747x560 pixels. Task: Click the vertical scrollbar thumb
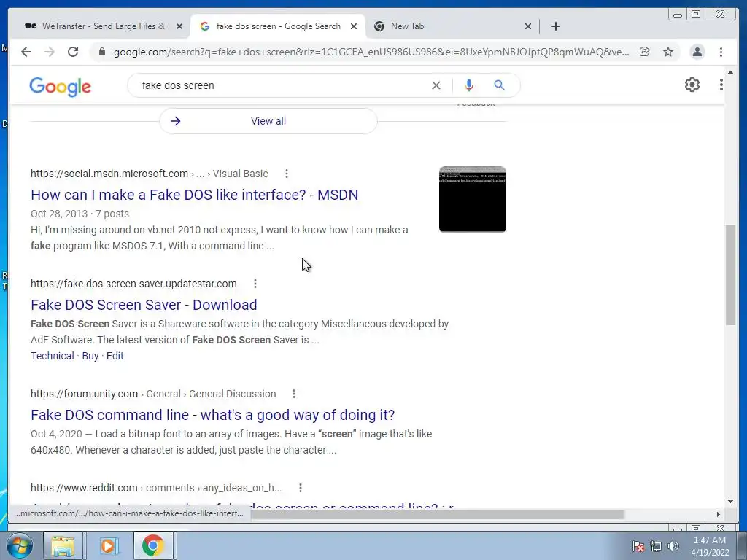[730, 275]
